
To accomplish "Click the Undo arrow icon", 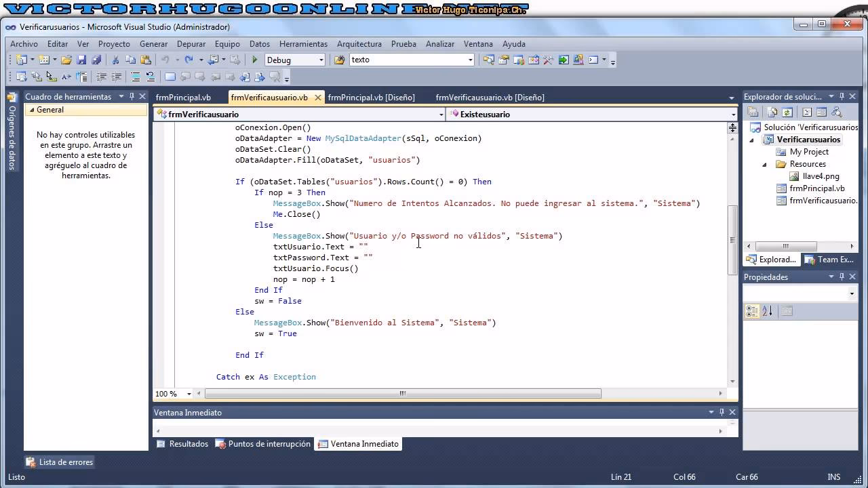I will (x=165, y=60).
